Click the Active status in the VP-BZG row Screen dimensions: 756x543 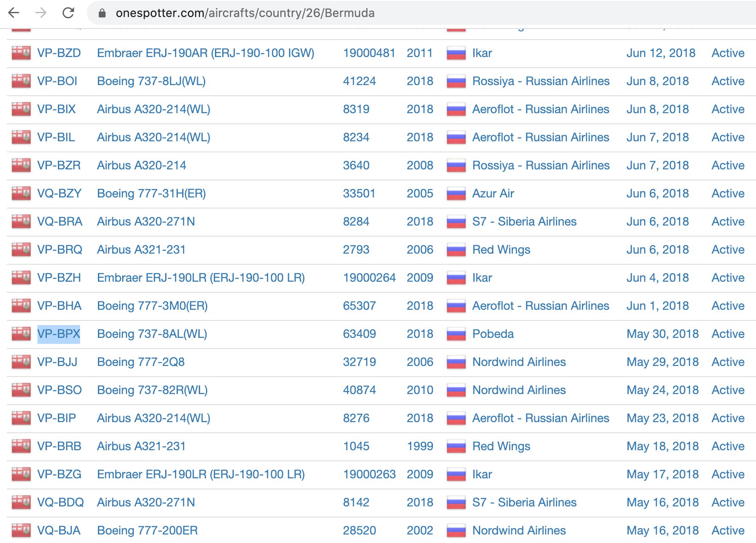pyautogui.click(x=728, y=474)
